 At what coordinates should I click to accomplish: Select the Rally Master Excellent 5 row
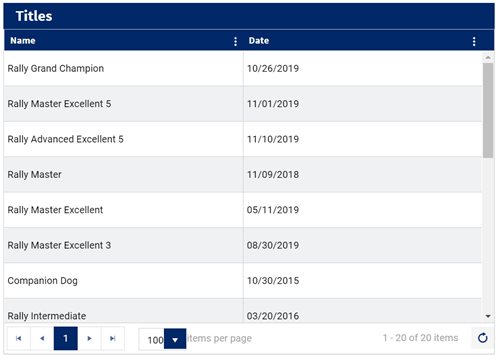click(243, 104)
